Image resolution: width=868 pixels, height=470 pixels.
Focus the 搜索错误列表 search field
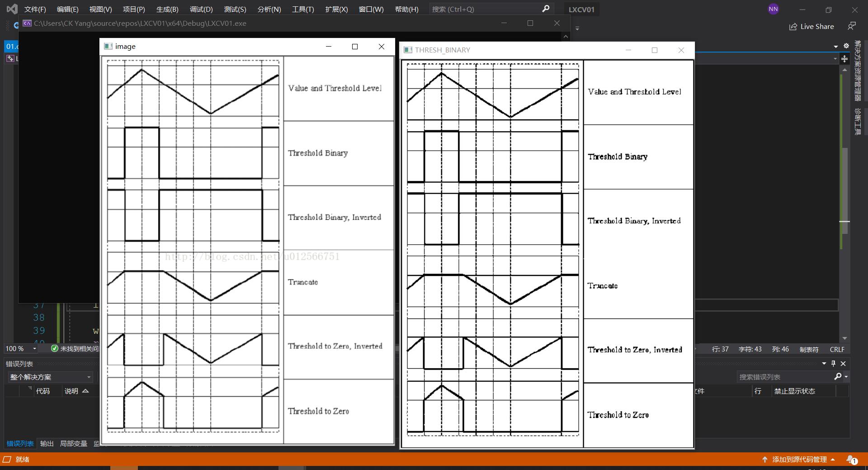784,377
